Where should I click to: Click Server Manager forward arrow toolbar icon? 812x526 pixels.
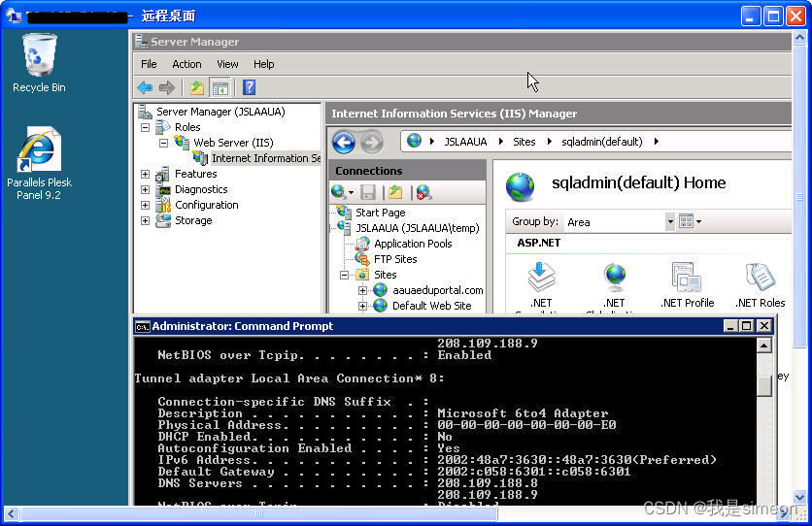(167, 87)
